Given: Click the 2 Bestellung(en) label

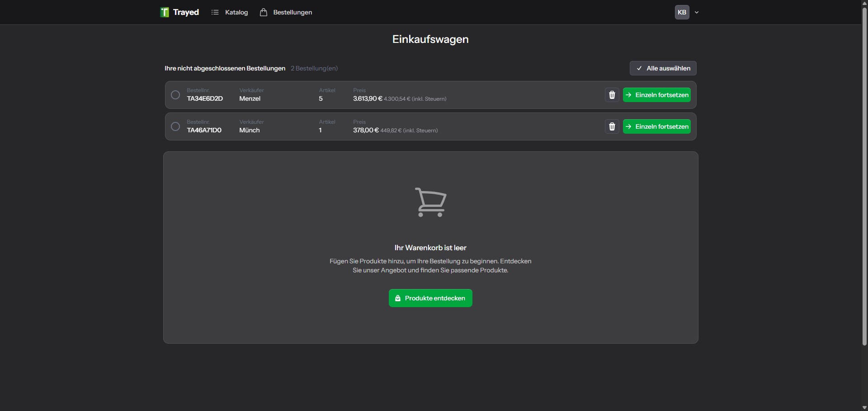Looking at the screenshot, I should coord(314,68).
